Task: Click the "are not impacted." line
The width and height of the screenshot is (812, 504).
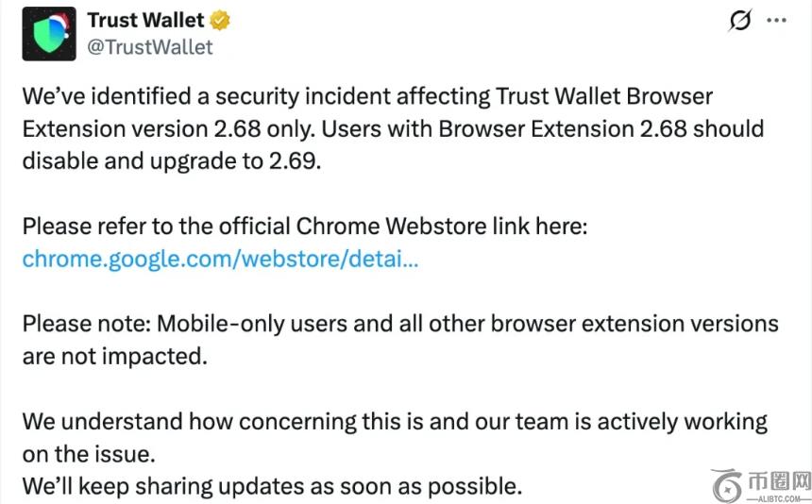Action: 114,356
